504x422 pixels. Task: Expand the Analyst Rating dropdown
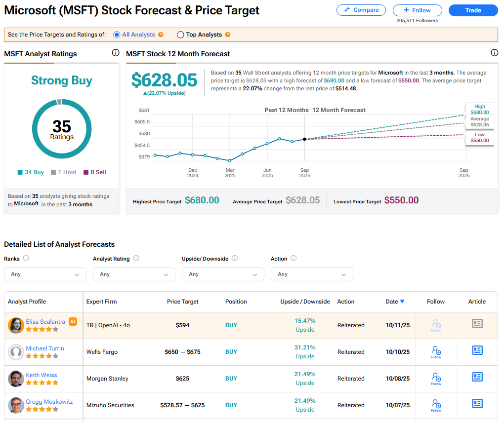[134, 274]
